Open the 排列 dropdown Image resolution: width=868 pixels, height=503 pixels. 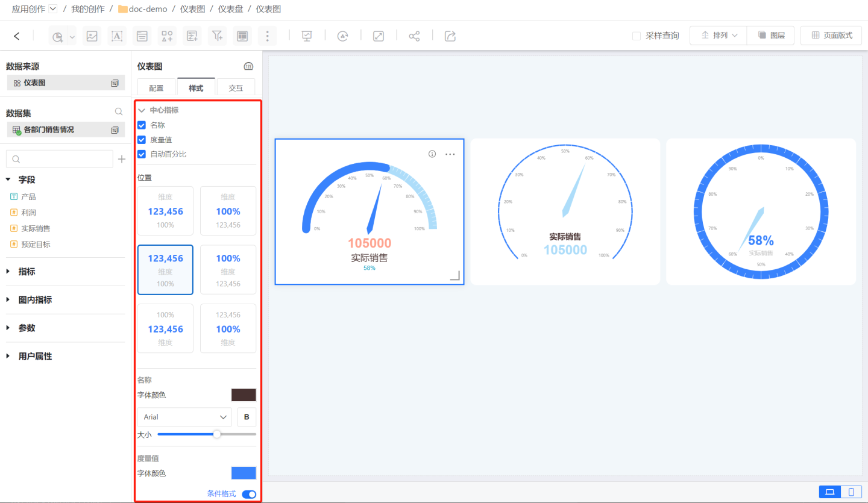(x=719, y=36)
